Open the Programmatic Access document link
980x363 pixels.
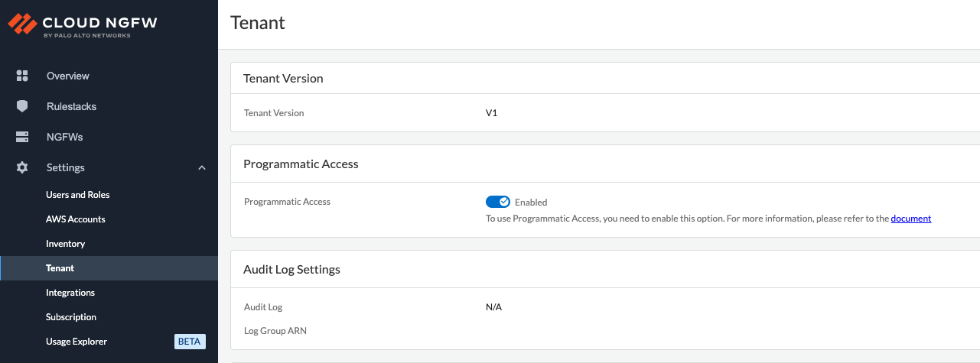coord(910,219)
